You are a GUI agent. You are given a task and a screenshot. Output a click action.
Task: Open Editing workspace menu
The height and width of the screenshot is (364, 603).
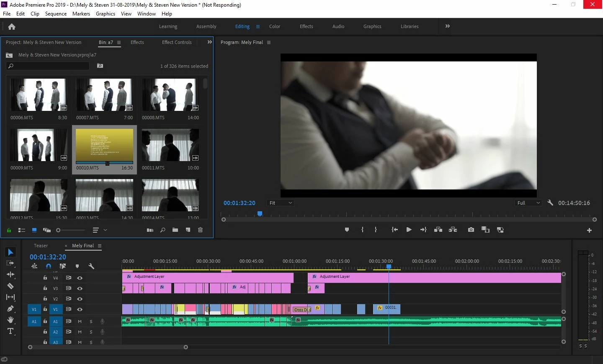coord(258,26)
